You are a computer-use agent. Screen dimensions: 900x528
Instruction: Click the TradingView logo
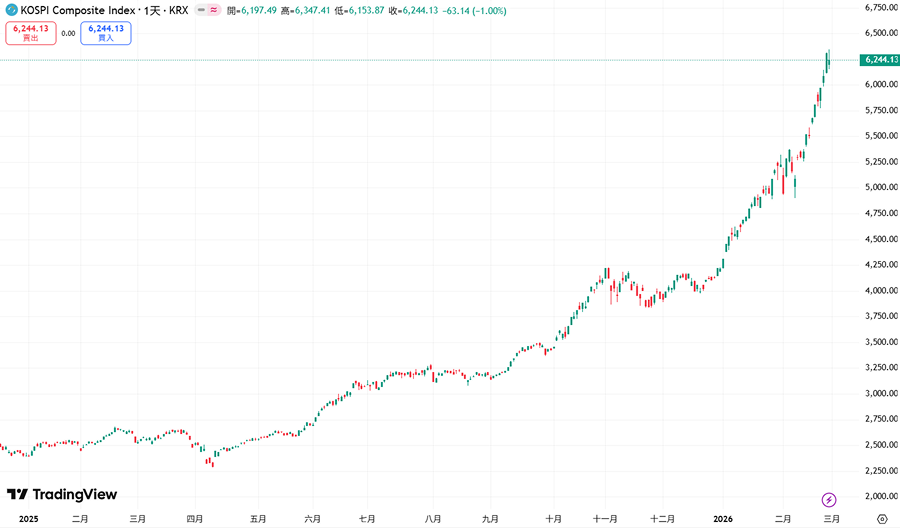[x=62, y=494]
